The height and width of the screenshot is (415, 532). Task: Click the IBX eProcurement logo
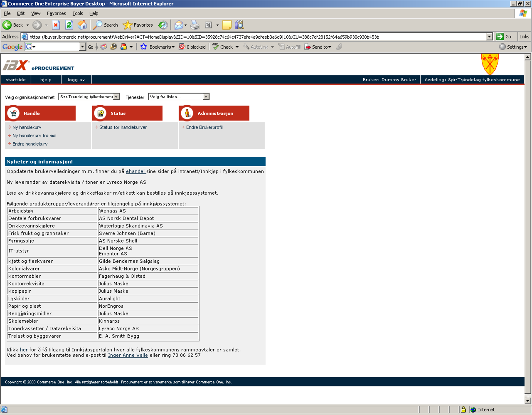39,65
